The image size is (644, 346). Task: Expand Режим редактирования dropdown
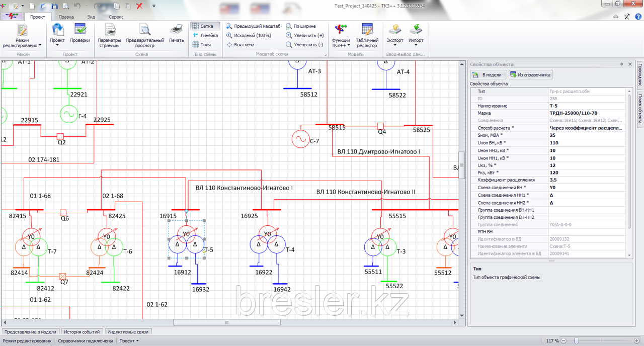coord(22,43)
